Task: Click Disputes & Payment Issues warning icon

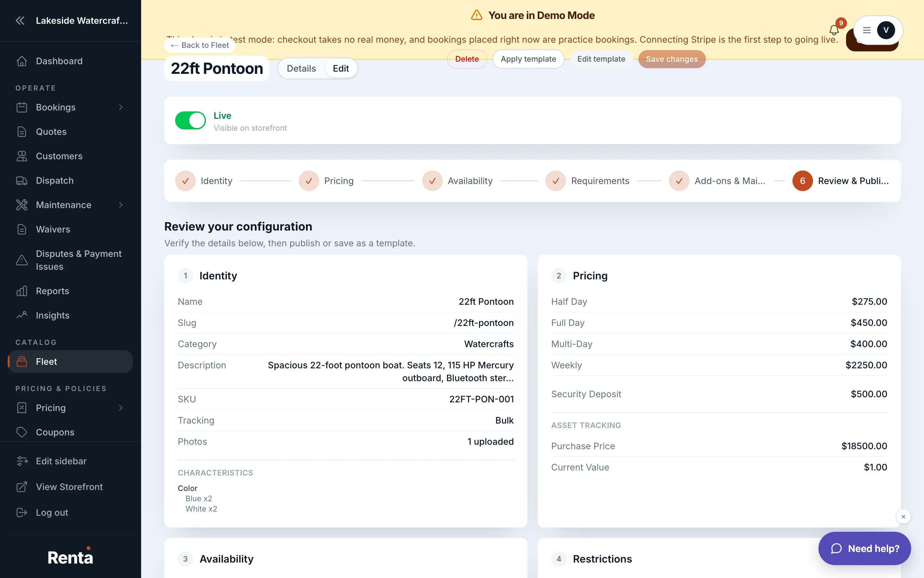Action: point(22,260)
